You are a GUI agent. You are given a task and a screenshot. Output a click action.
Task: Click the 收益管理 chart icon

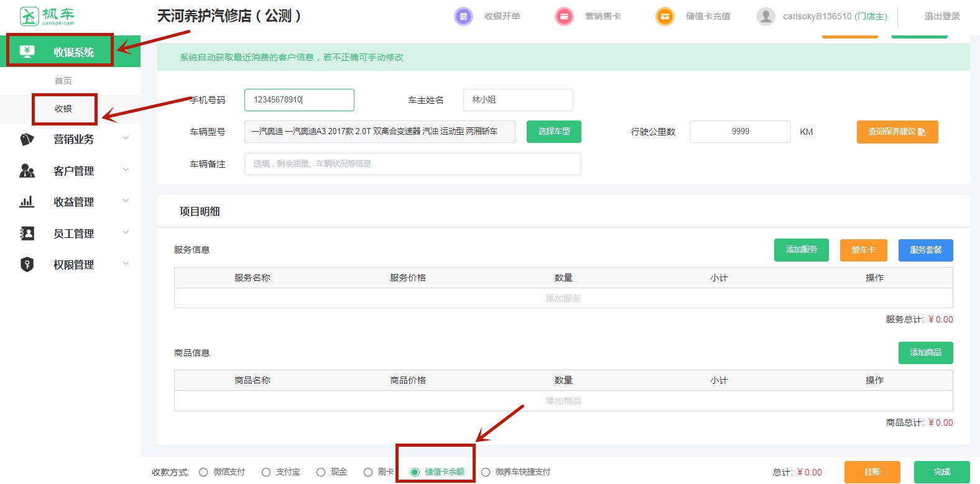(x=27, y=202)
